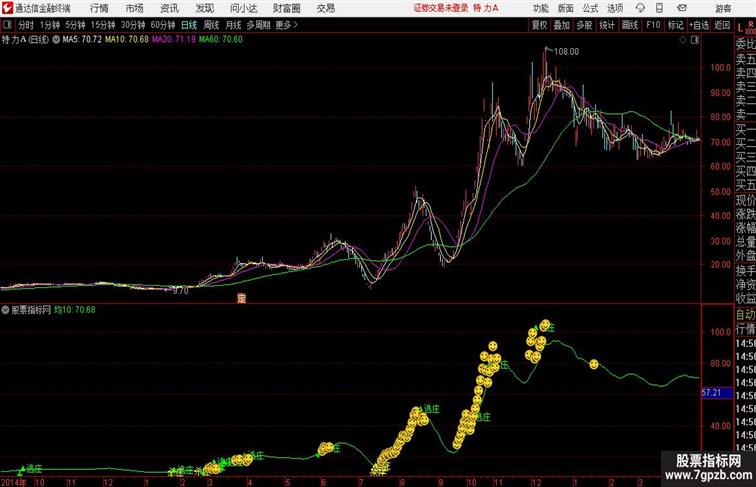This screenshot has height=487, width=756.
Task: Click the diamond icon at chart top right
Action: [683, 40]
